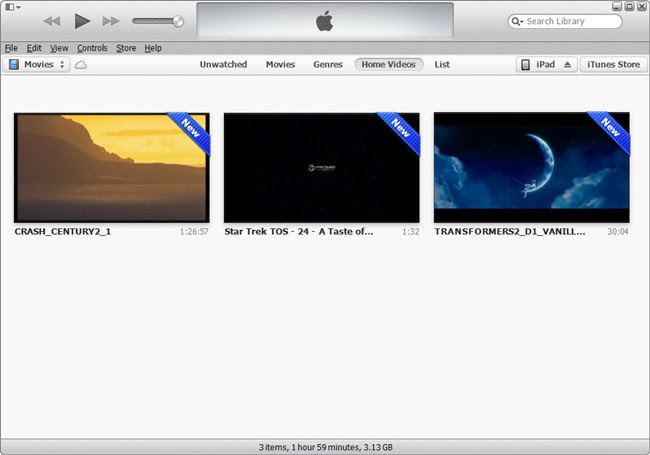Click the iCloud cloud icon
The width and height of the screenshot is (650, 455).
click(81, 65)
